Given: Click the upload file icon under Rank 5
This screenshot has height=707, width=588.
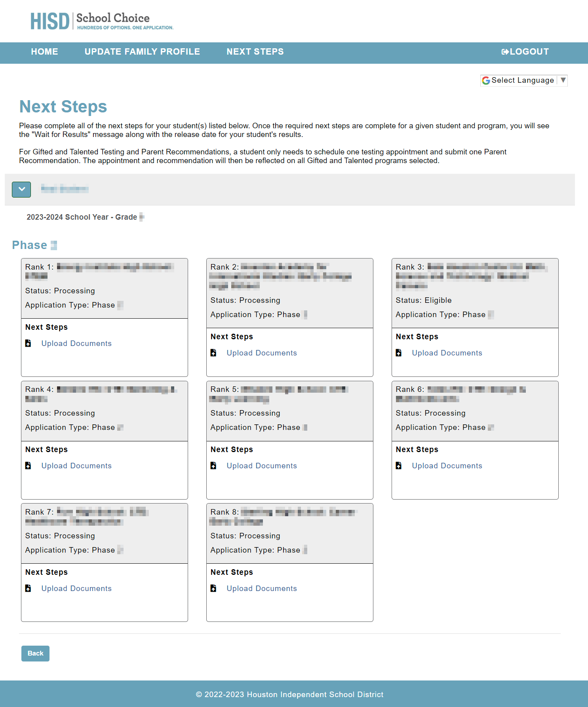Looking at the screenshot, I should coord(213,466).
